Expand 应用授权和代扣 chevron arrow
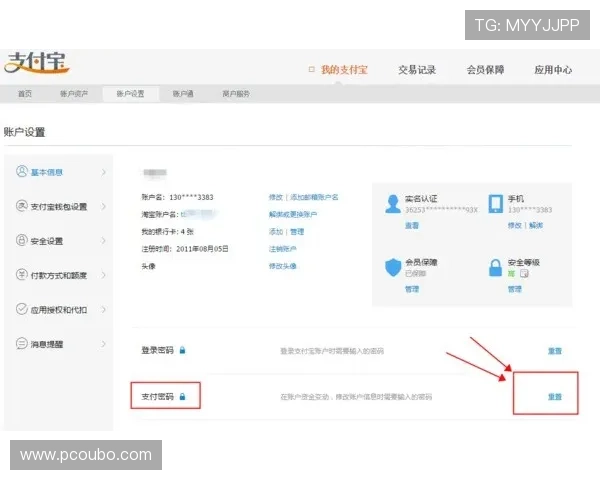This screenshot has height=480, width=600. (103, 309)
